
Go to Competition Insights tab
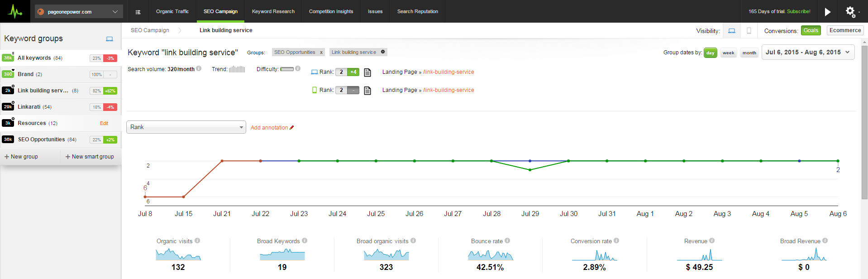(331, 12)
